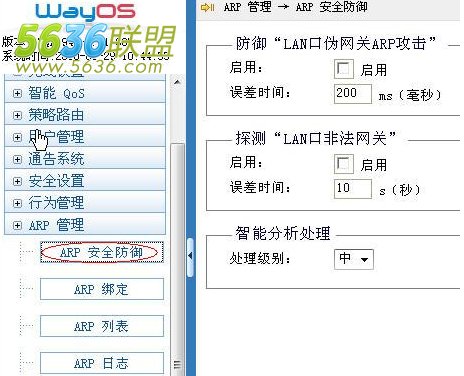Screen dimensions: 464x376
Task: Click the WayOS logo
Action: [x=85, y=12]
